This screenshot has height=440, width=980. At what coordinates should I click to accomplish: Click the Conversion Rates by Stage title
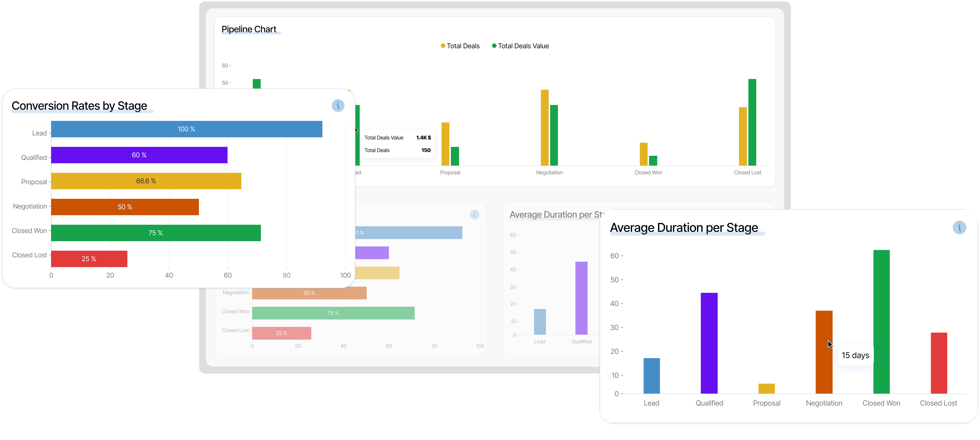pyautogui.click(x=79, y=106)
